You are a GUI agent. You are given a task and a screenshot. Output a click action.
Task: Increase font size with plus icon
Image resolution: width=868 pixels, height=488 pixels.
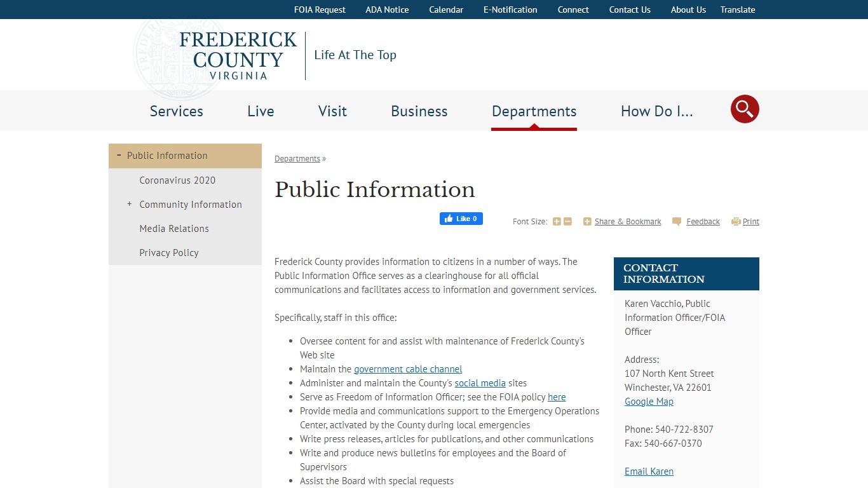(557, 222)
